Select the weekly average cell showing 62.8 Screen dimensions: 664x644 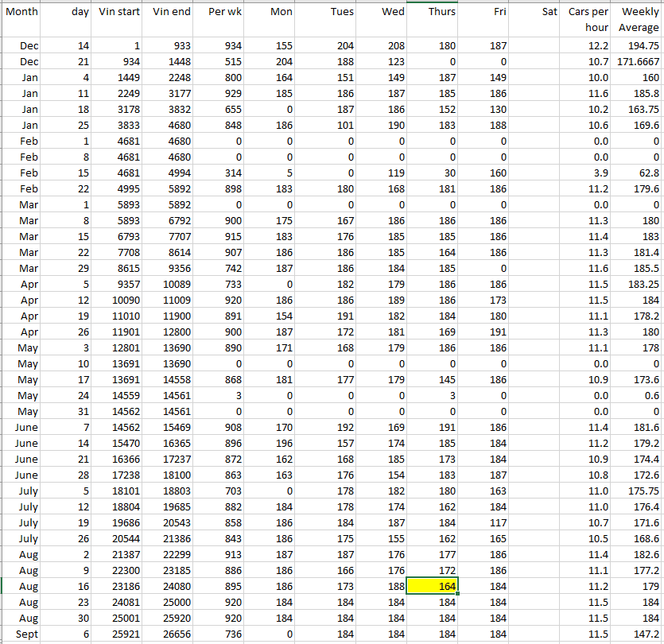click(639, 173)
